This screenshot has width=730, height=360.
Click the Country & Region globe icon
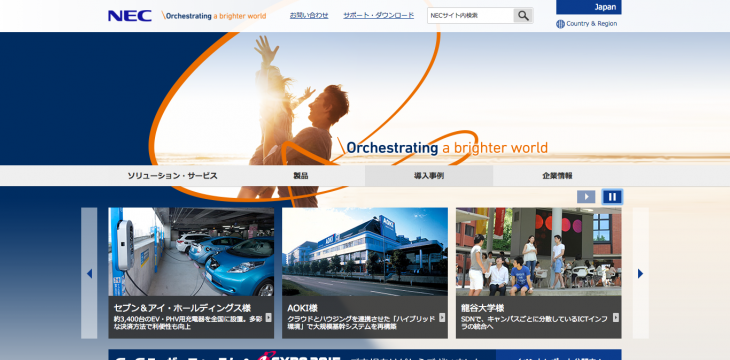561,24
